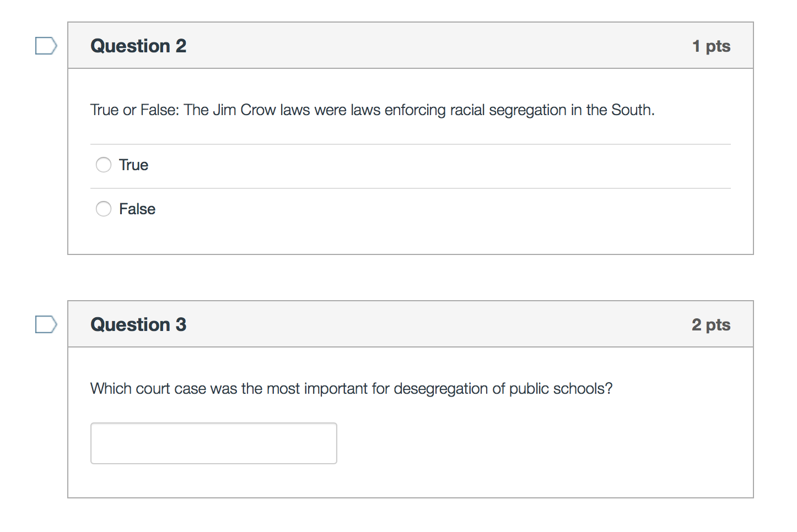The height and width of the screenshot is (532, 797).
Task: Flag Question 2 for review
Action: pyautogui.click(x=46, y=46)
